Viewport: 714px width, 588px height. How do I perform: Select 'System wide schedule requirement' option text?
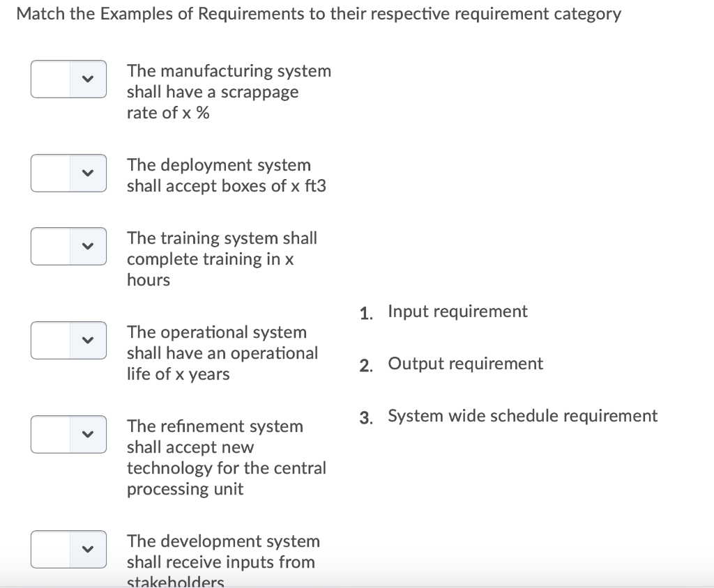(x=523, y=415)
